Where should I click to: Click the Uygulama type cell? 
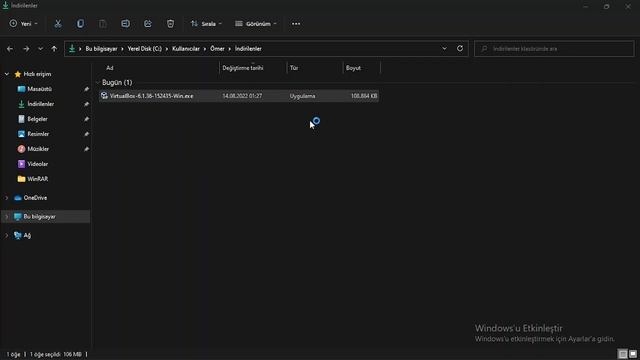(x=302, y=96)
